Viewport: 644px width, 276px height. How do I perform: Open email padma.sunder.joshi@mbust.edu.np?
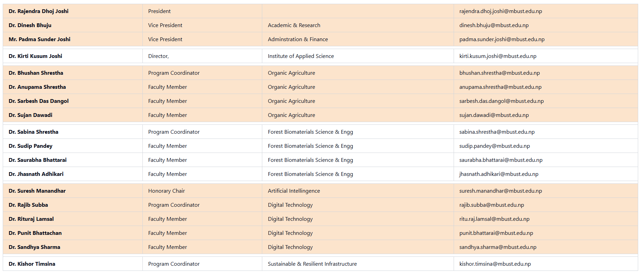502,39
